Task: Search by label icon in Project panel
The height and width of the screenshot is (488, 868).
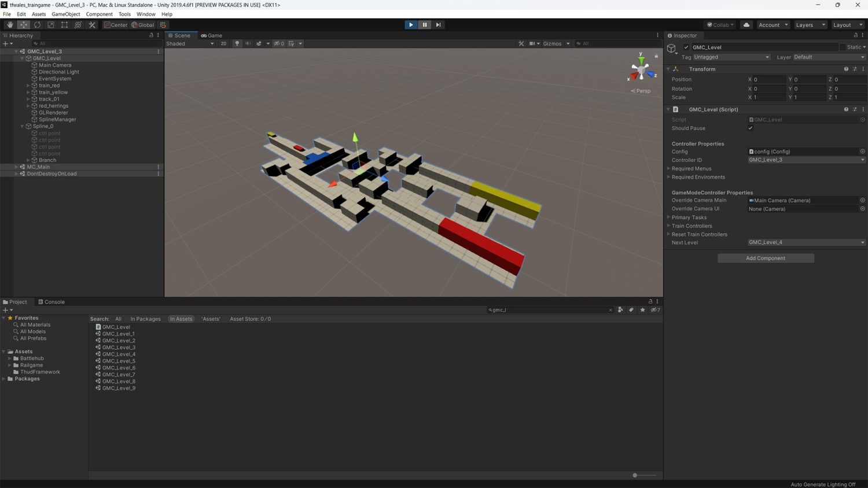Action: [631, 310]
